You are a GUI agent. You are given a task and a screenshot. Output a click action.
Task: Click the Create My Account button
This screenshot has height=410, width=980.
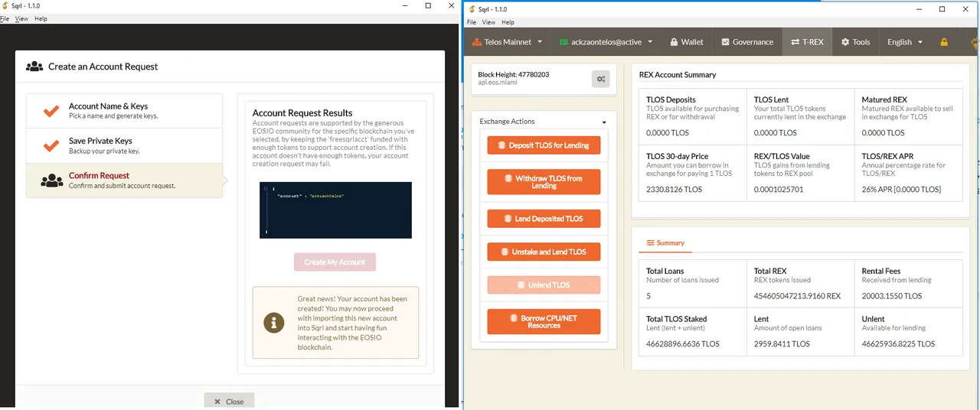coord(335,262)
